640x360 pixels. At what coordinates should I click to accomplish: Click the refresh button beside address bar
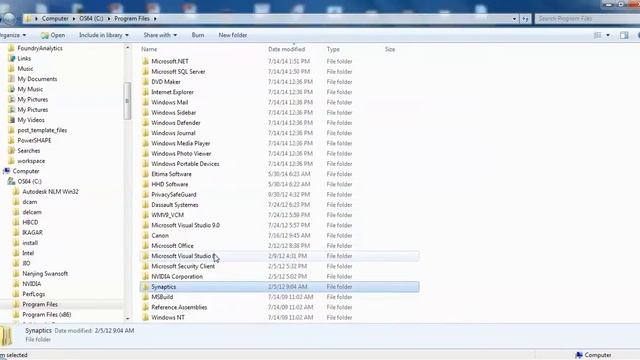[525, 19]
